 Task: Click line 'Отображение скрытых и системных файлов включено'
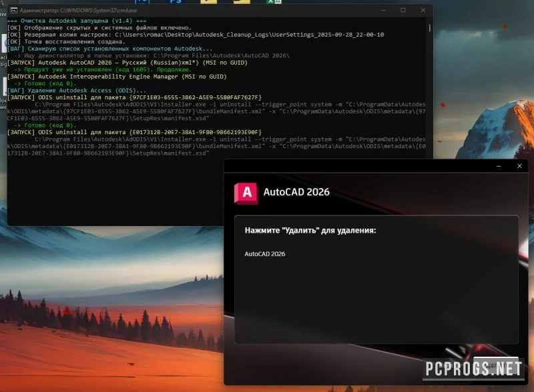[x=99, y=28]
